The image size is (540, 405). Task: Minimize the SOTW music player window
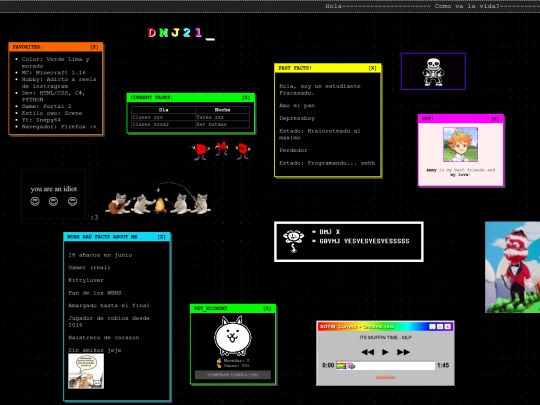pos(433,326)
